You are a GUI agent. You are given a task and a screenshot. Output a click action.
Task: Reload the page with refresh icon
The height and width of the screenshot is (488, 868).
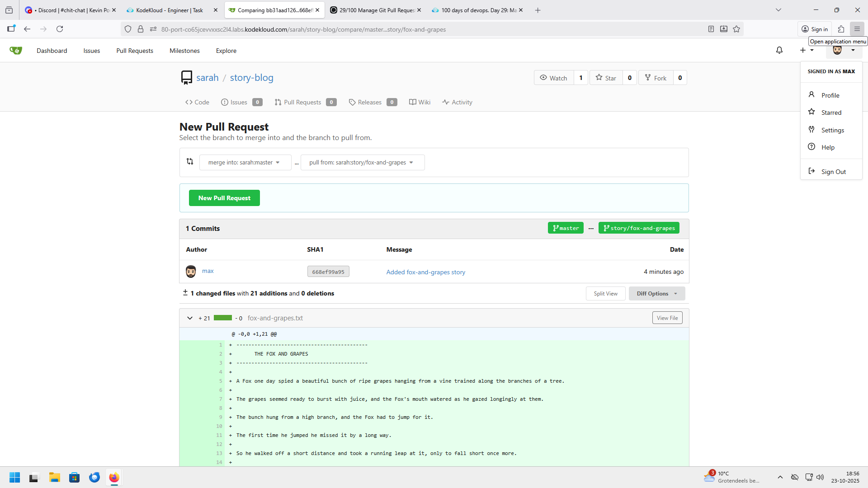[x=60, y=29]
